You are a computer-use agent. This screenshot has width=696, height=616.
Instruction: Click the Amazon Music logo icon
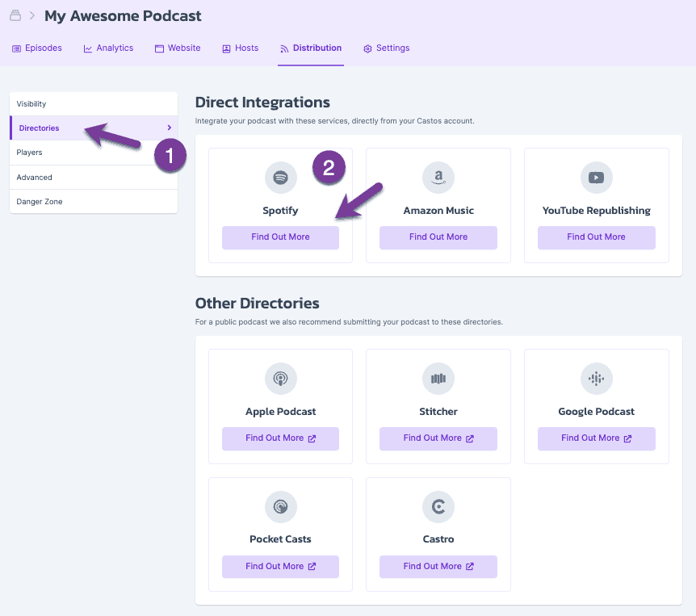[438, 178]
